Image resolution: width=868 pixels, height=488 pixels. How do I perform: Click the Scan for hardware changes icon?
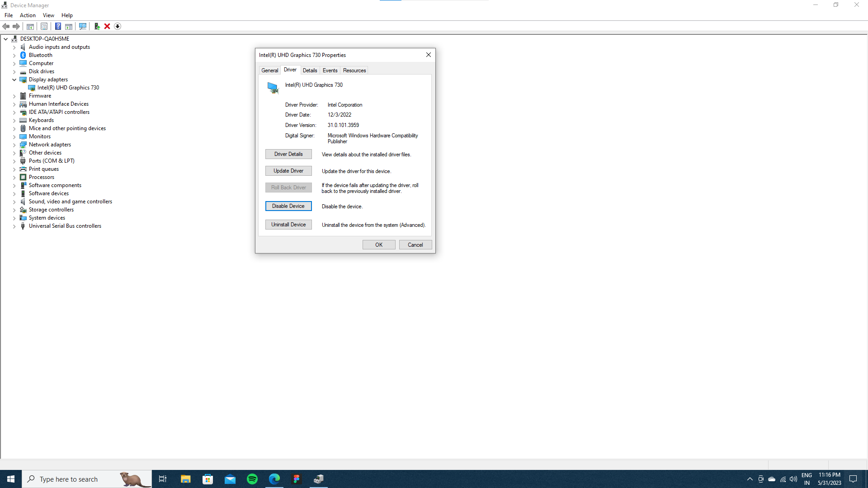click(83, 26)
